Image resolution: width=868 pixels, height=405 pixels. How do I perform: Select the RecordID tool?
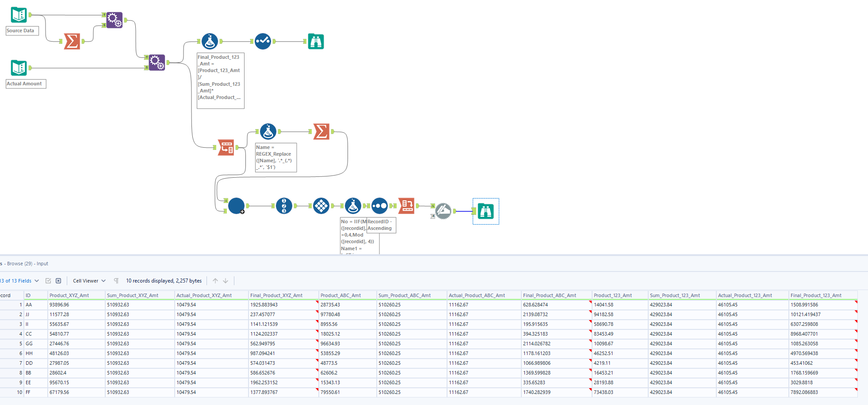click(284, 206)
